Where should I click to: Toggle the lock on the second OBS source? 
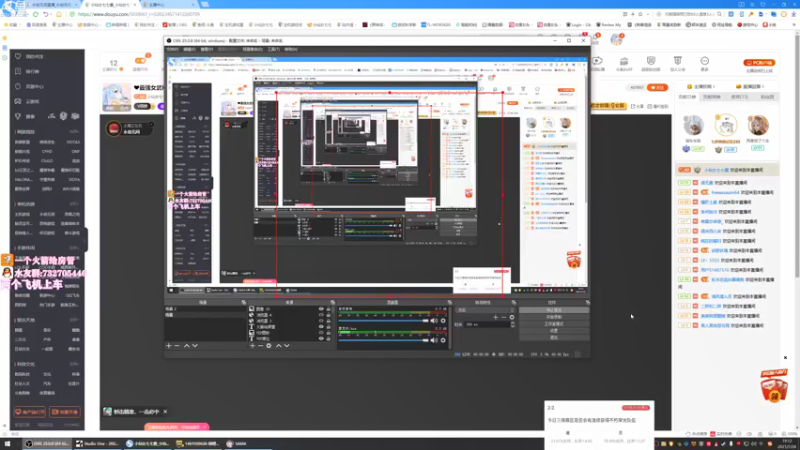329,315
